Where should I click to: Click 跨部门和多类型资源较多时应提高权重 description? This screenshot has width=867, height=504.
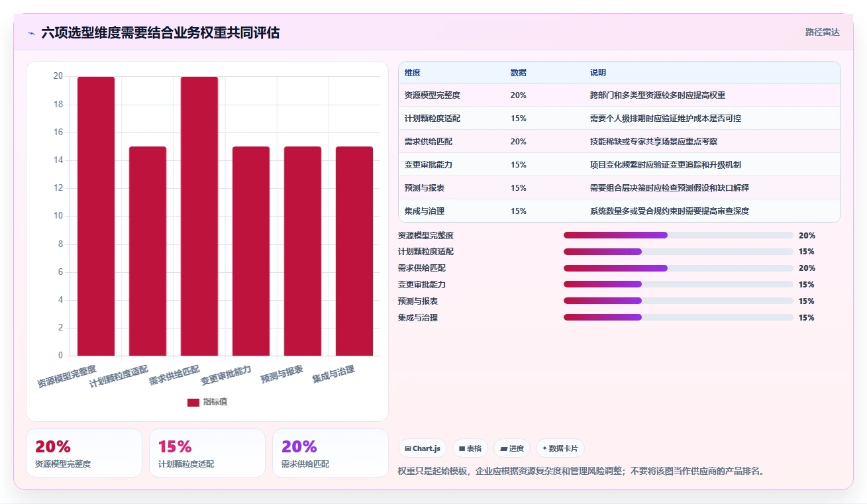coord(658,95)
